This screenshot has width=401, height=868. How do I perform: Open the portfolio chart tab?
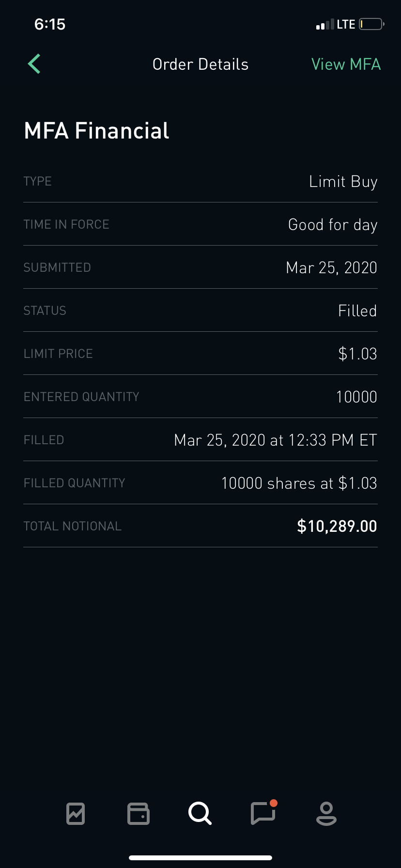pos(76,813)
